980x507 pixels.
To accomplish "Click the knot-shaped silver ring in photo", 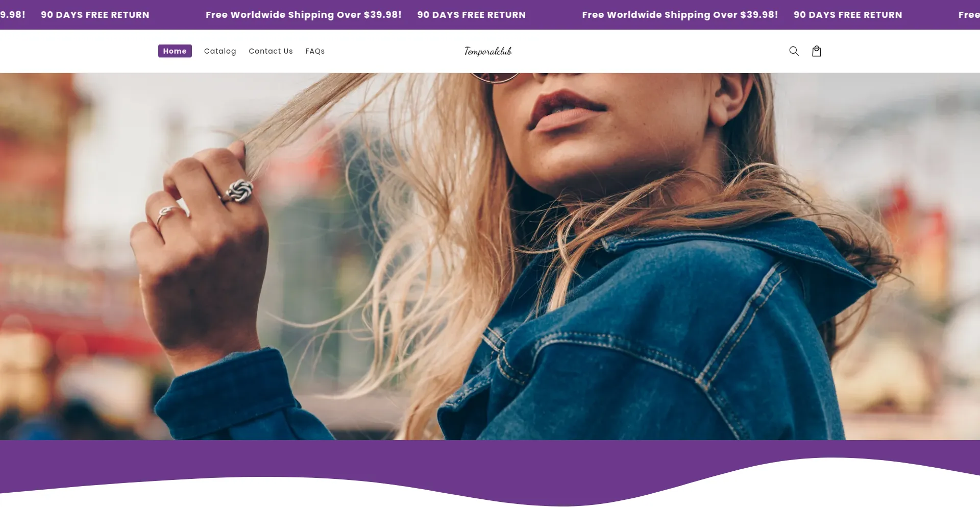I will point(239,190).
